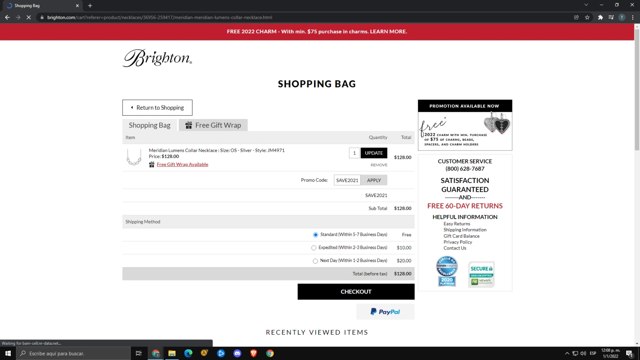Bookmark this page with the star icon
640x360 pixels.
click(x=587, y=18)
